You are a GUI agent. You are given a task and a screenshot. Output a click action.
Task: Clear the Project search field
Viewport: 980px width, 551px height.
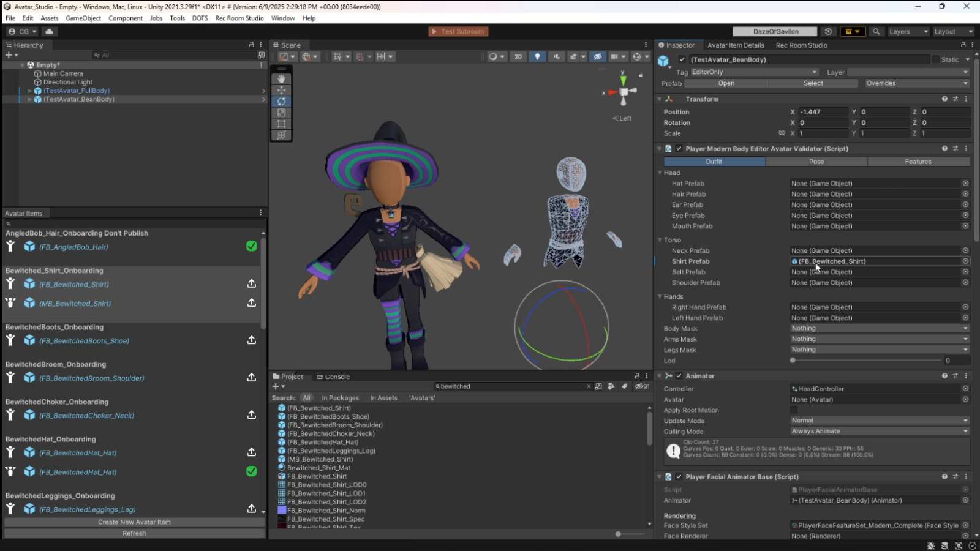589,386
